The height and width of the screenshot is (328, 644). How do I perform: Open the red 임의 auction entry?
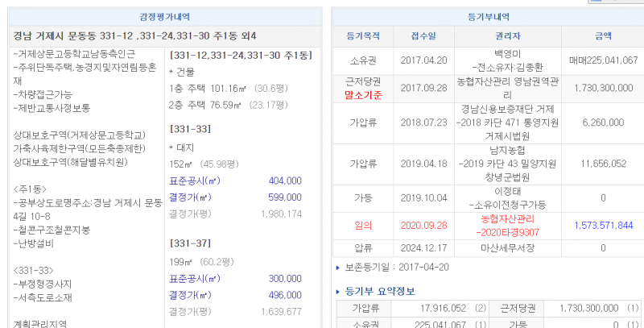[356, 225]
